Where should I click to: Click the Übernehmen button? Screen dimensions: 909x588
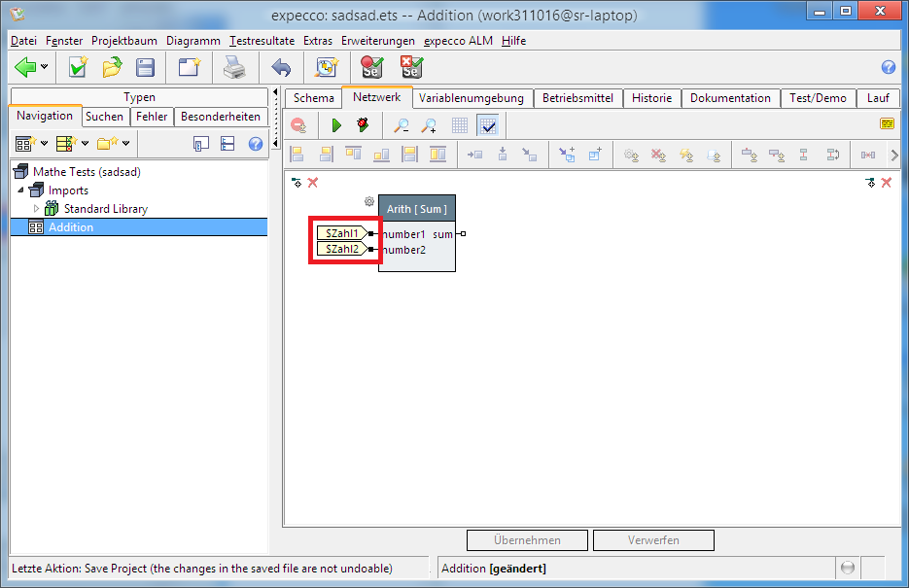point(527,540)
